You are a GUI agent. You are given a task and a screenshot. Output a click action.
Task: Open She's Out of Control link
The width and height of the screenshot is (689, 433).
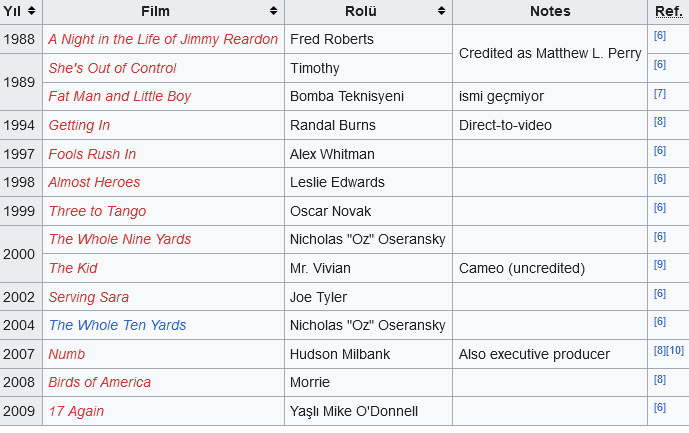tap(112, 68)
